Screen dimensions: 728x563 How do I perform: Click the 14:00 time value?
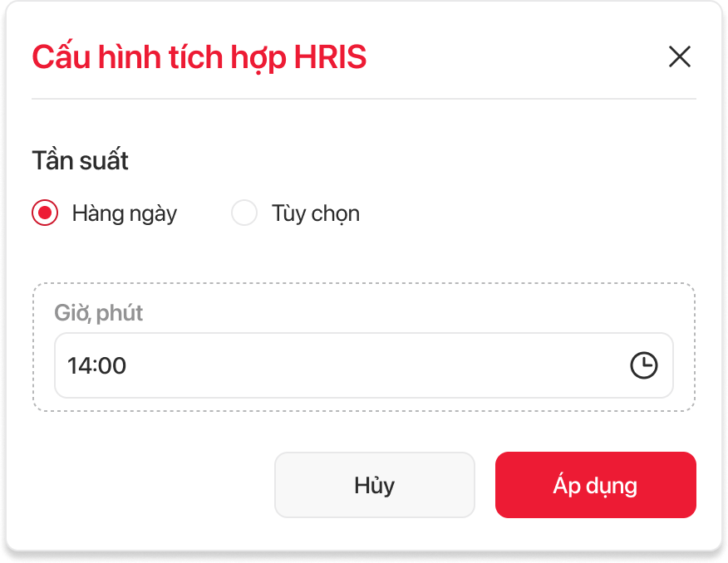pyautogui.click(x=96, y=365)
